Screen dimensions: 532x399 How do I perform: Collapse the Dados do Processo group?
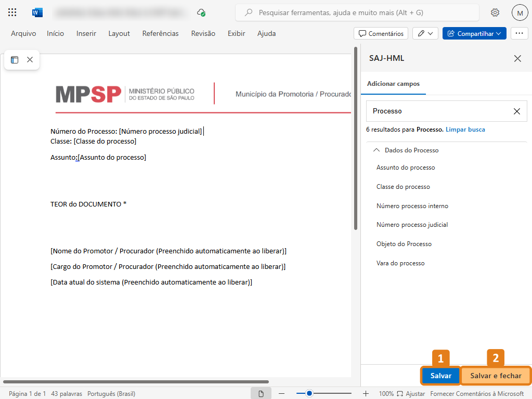click(x=377, y=150)
